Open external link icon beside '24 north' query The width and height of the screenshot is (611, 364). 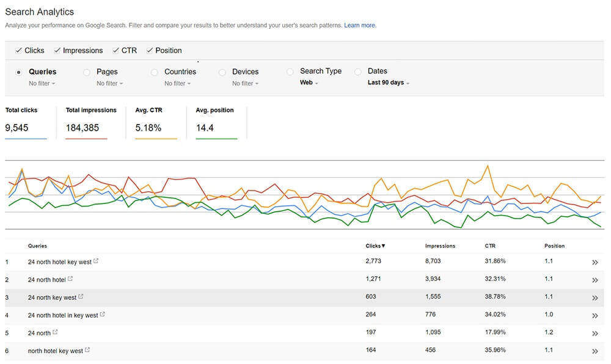click(55, 332)
